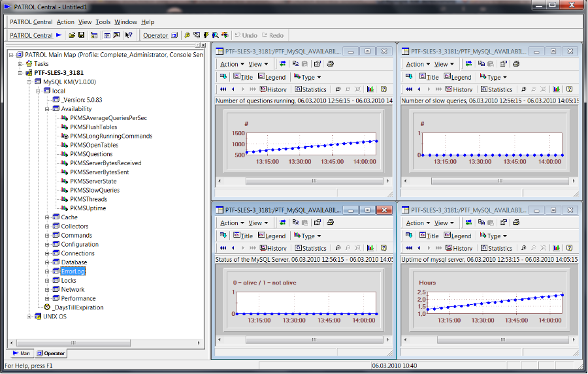Open the Window menu
The width and height of the screenshot is (588, 374).
pos(125,22)
